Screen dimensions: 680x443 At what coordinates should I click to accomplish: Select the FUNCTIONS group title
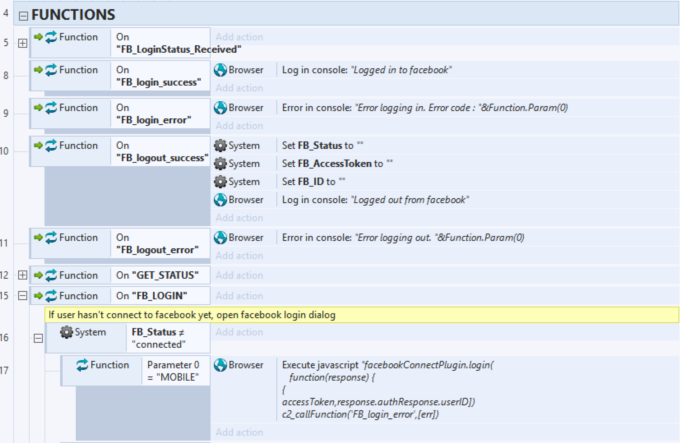[x=73, y=15]
